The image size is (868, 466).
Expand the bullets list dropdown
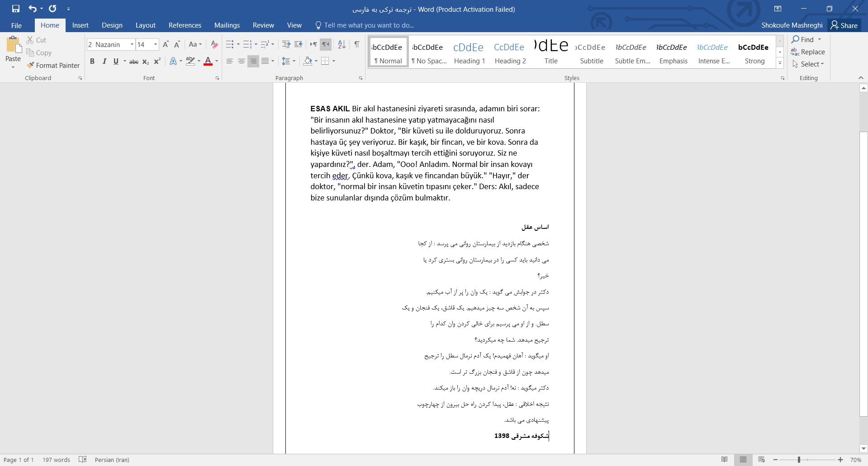click(x=238, y=44)
